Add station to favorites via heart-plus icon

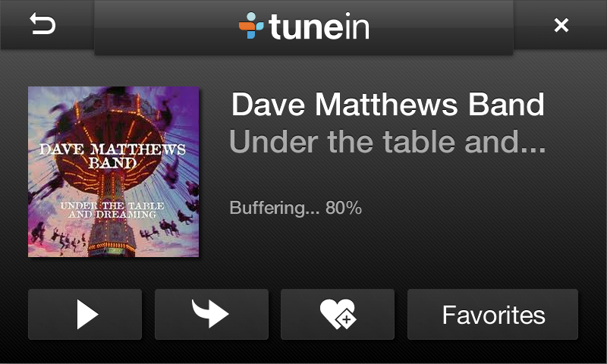point(338,314)
